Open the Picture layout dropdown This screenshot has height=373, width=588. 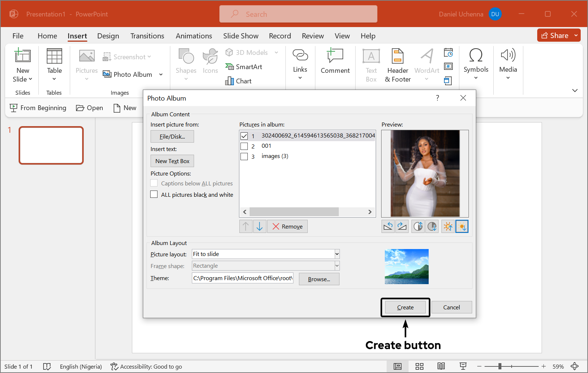(337, 254)
